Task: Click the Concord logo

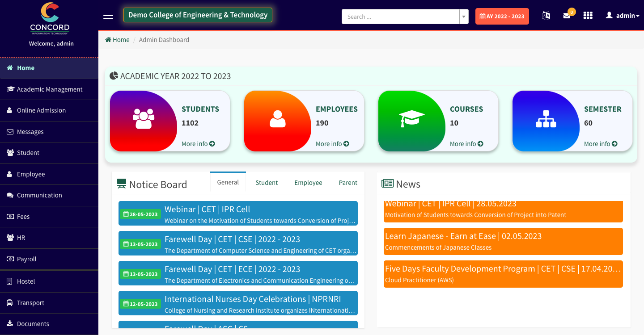Action: pyautogui.click(x=50, y=19)
